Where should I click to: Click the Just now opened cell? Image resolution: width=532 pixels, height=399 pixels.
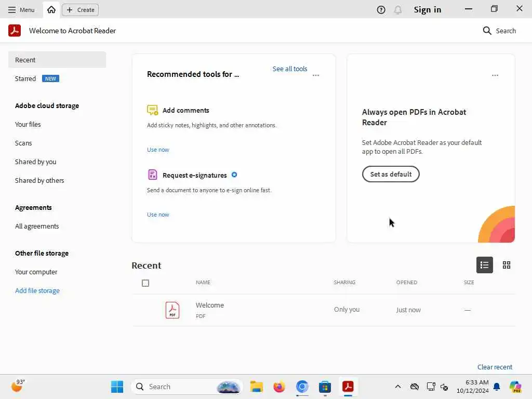[x=408, y=310]
